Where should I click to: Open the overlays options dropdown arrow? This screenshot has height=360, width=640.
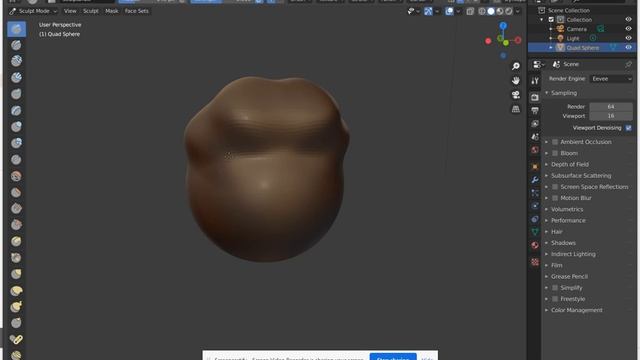[458, 11]
